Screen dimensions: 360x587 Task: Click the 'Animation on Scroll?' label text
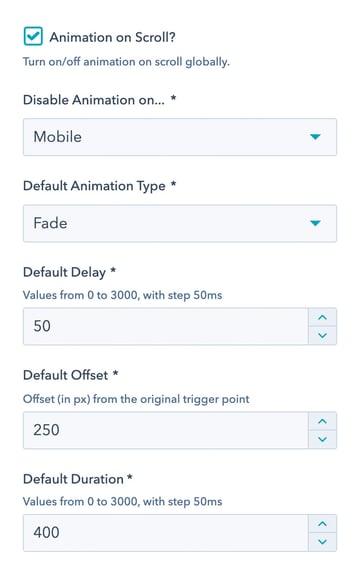coord(113,37)
